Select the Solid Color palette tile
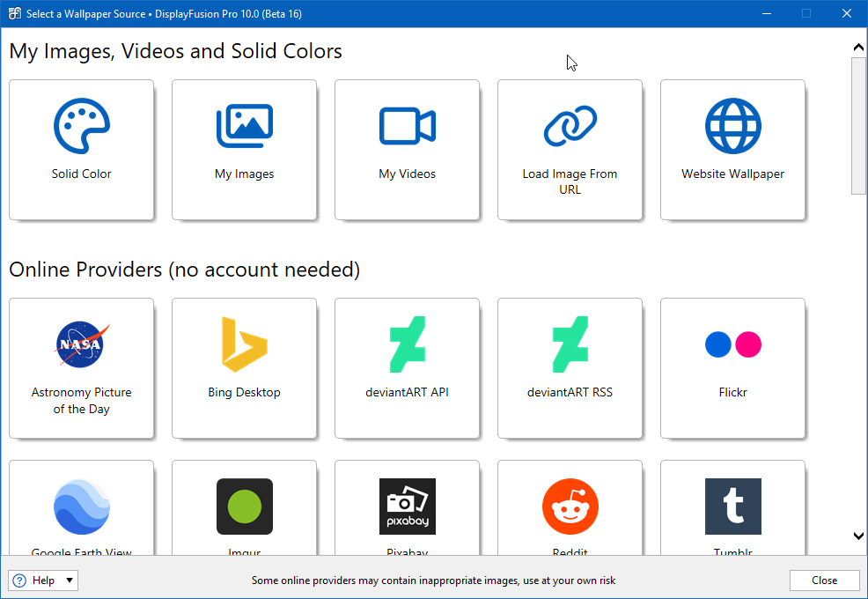The height and width of the screenshot is (599, 868). click(81, 150)
